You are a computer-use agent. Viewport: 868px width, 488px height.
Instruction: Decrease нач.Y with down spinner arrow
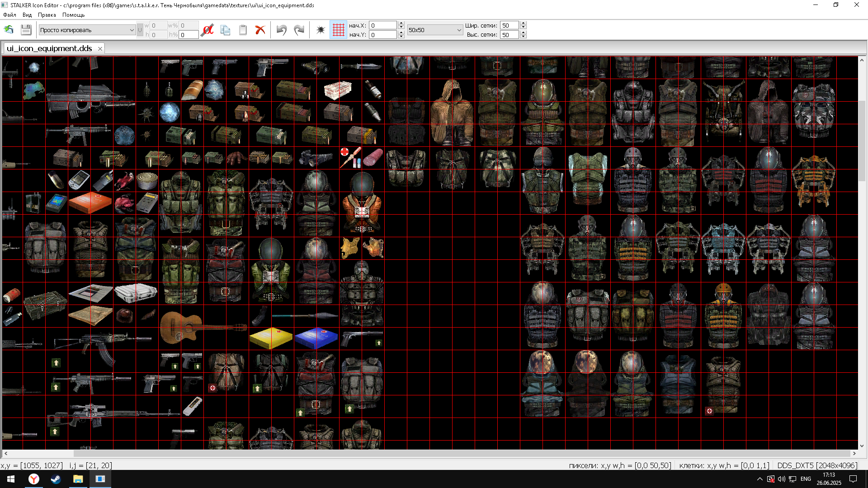tap(401, 37)
